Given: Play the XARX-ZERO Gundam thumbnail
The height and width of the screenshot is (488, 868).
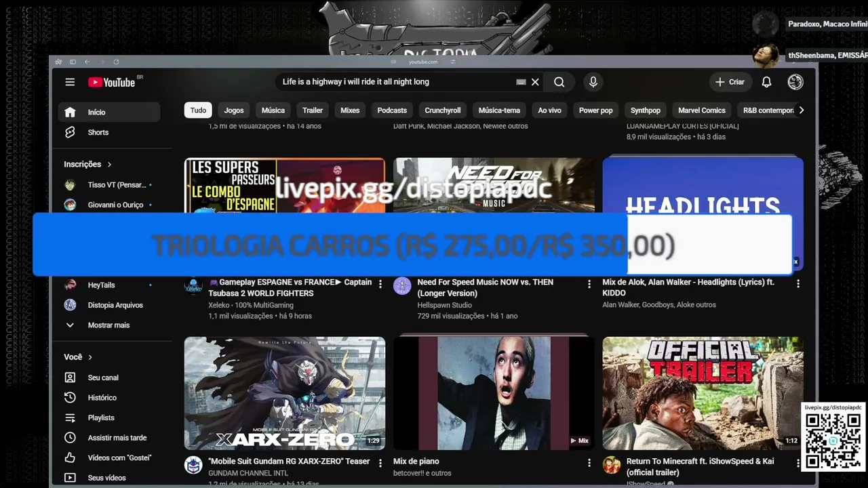Looking at the screenshot, I should tap(285, 393).
